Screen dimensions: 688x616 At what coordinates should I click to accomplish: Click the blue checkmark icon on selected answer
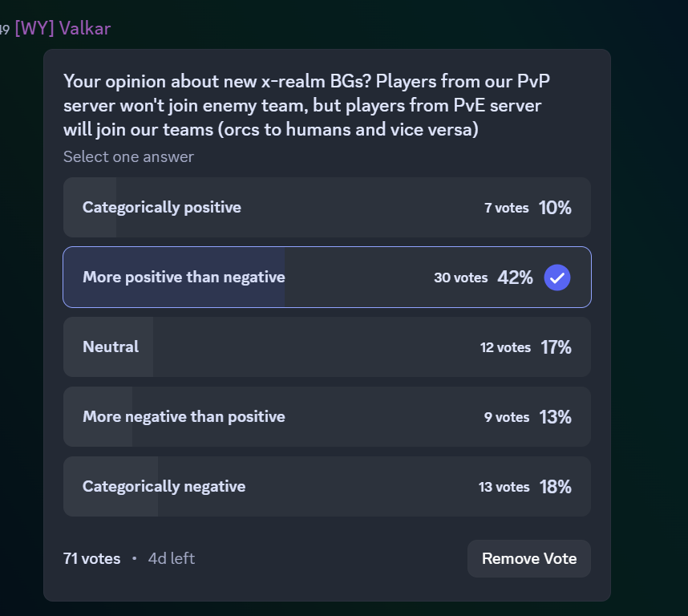tap(556, 278)
